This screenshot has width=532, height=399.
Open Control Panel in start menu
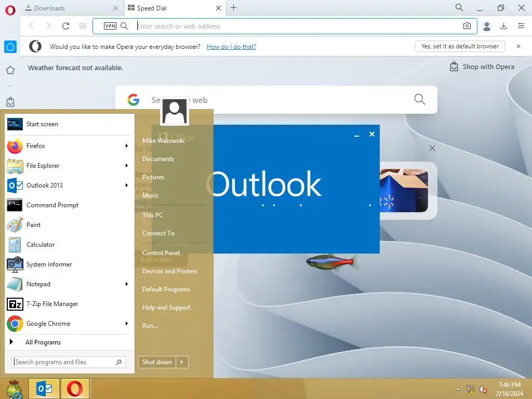[x=161, y=253]
